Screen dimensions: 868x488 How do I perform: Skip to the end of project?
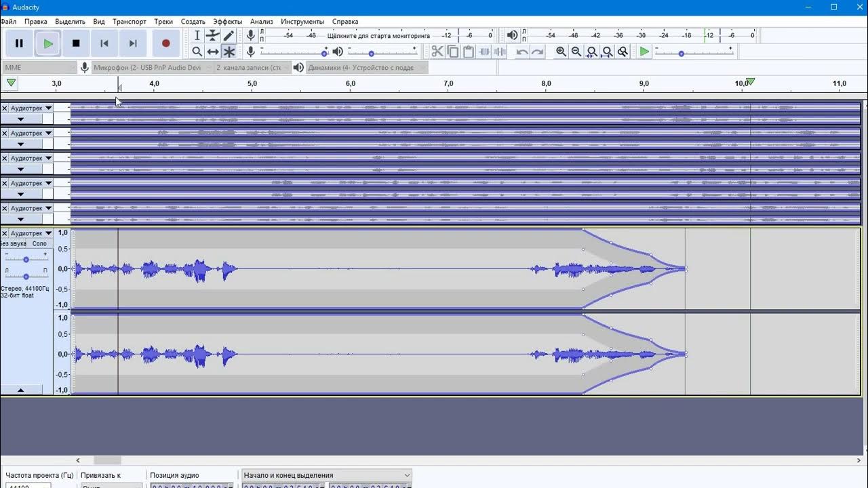click(x=133, y=43)
